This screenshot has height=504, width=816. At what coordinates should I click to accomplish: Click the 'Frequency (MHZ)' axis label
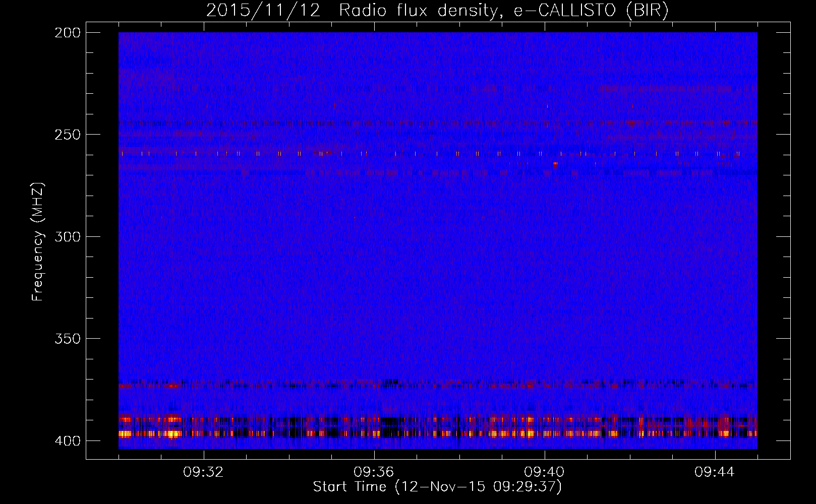[x=38, y=242]
